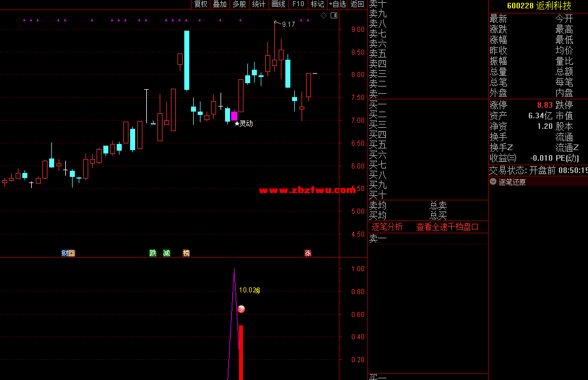Click the 9.00 price axis label
Image resolution: width=588 pixels, height=380 pixels.
[x=358, y=30]
